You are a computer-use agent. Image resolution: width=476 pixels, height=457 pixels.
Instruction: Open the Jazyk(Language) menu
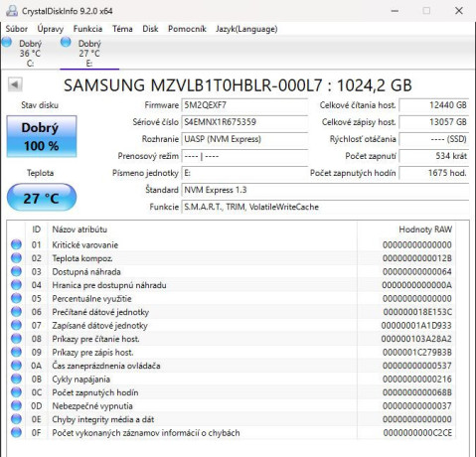click(246, 29)
